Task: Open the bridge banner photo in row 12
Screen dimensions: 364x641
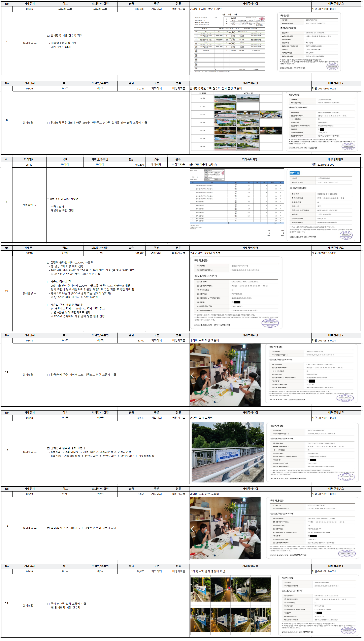Action: click(x=228, y=452)
